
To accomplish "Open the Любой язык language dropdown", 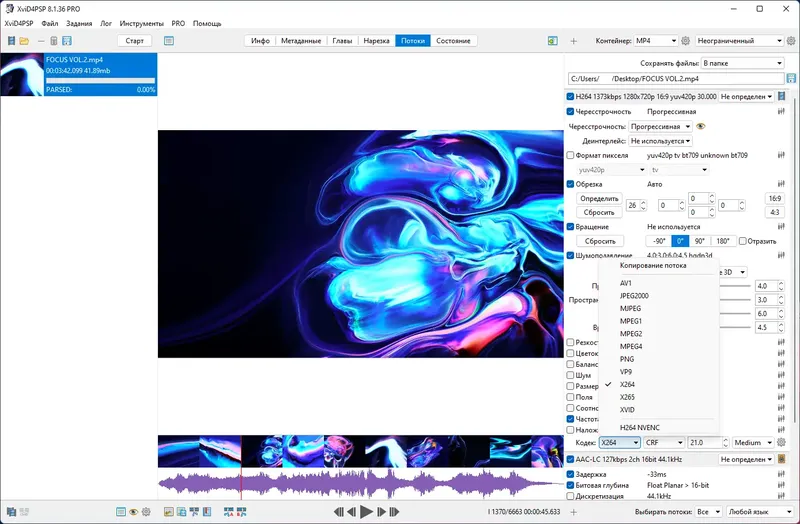I will point(760,511).
